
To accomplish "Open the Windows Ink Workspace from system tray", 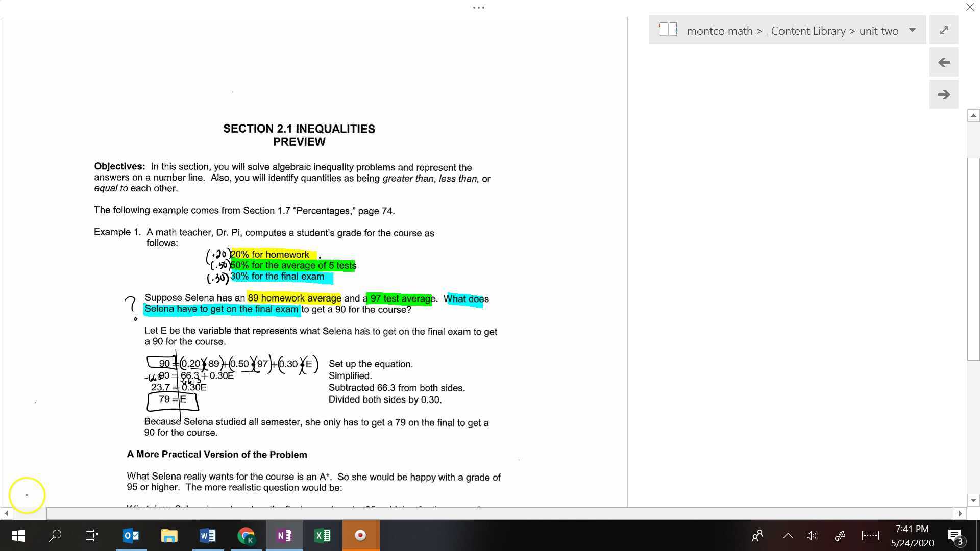I will click(840, 535).
